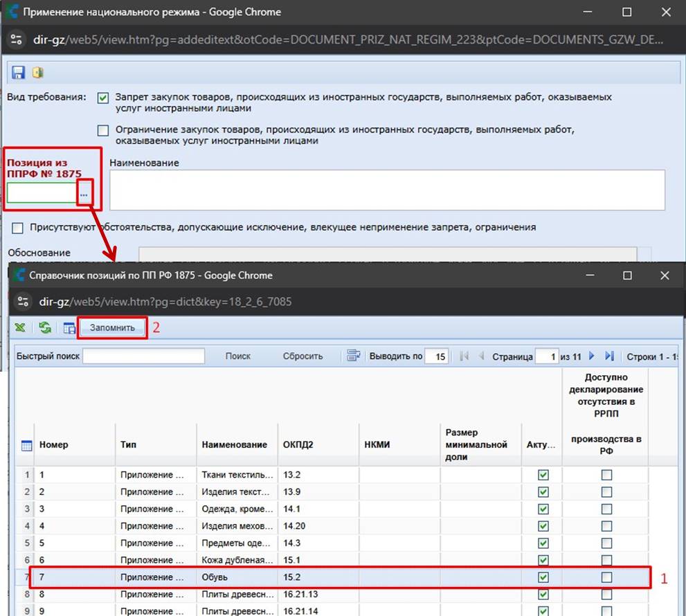Click the Поиск button
The image size is (686, 616).
[x=237, y=356]
